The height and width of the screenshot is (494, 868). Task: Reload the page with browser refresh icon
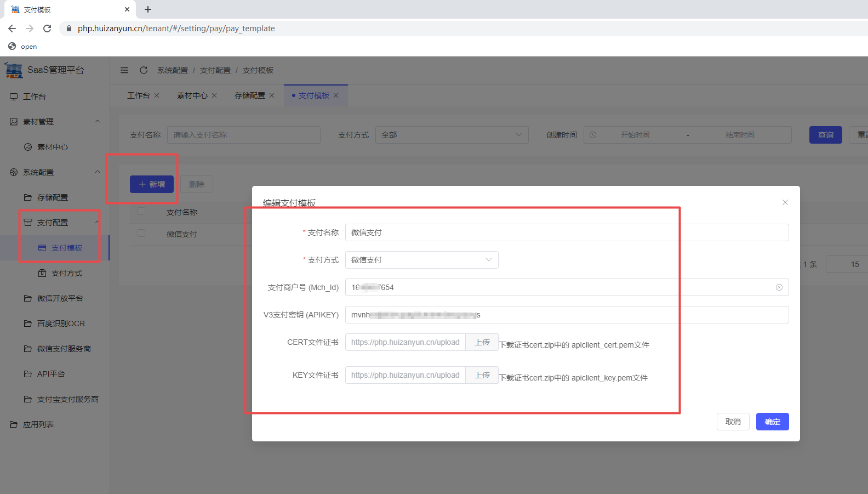click(x=47, y=29)
